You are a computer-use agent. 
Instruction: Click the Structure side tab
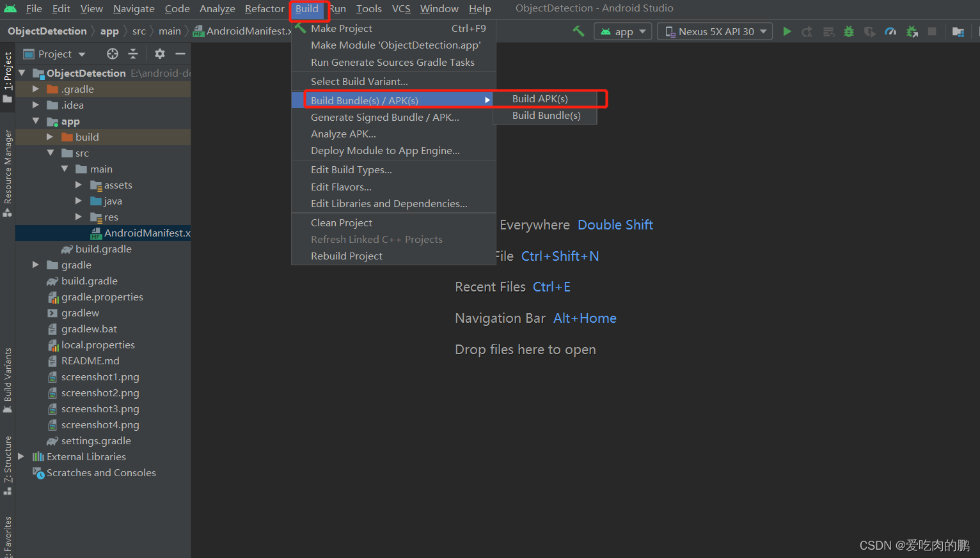8,465
